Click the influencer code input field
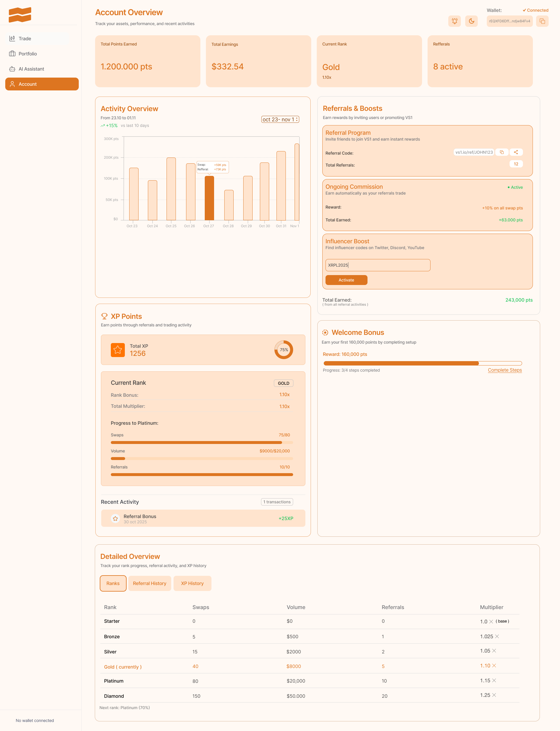 (378, 265)
